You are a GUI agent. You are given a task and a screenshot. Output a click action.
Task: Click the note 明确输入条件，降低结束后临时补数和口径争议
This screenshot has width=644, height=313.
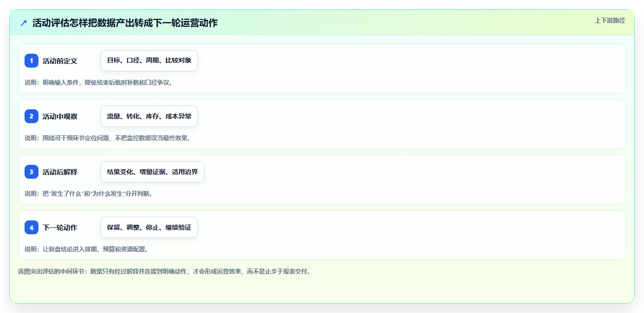(99, 82)
